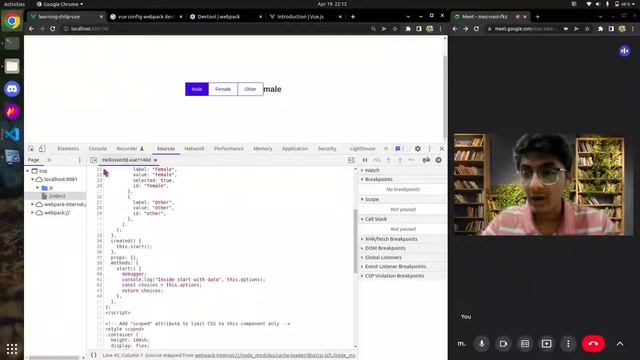Open DevTools settings gear
Screen dimensions: 640x360
tap(418, 149)
